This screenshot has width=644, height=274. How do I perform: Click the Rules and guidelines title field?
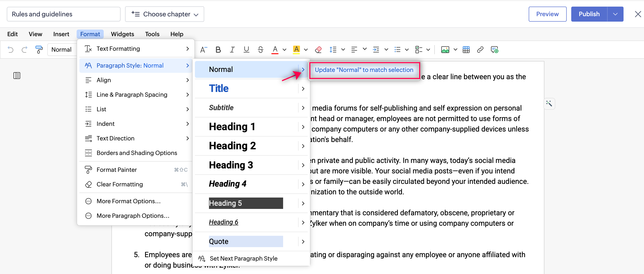(63, 14)
